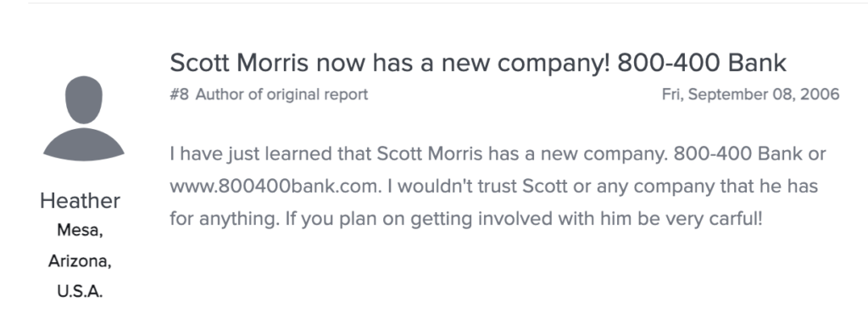Viewport: 868px width, 313px height.
Task: Open the Heather username profile
Action: click(80, 200)
